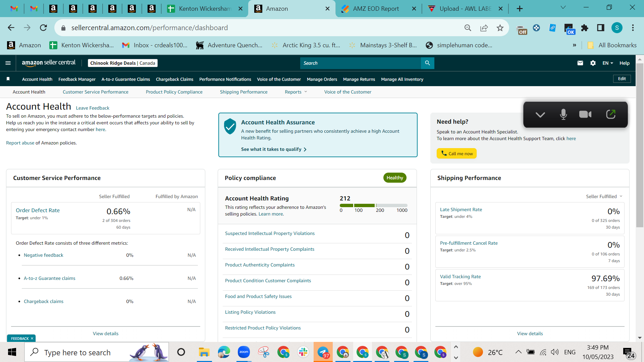Bookmark this page with the star icon
This screenshot has width=644, height=362.
coord(500,28)
